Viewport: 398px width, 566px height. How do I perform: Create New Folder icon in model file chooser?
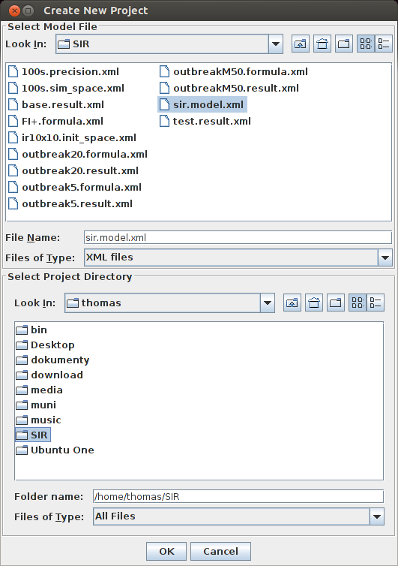pos(344,44)
